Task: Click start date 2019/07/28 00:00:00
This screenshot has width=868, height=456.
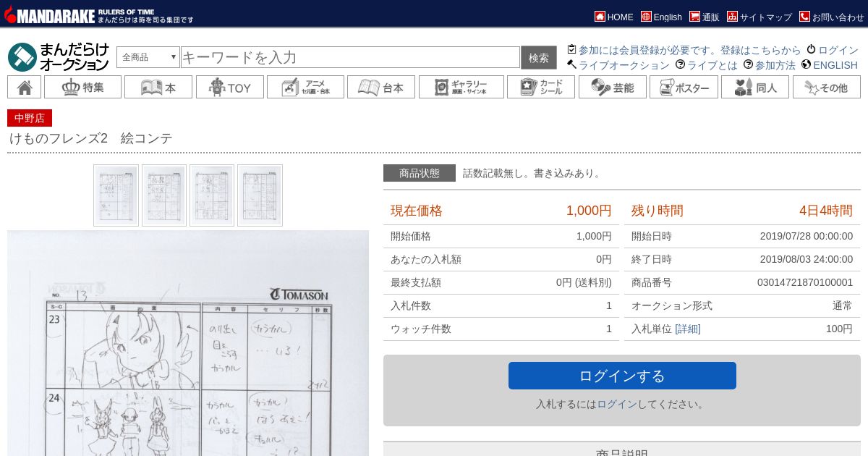Action: pos(807,236)
